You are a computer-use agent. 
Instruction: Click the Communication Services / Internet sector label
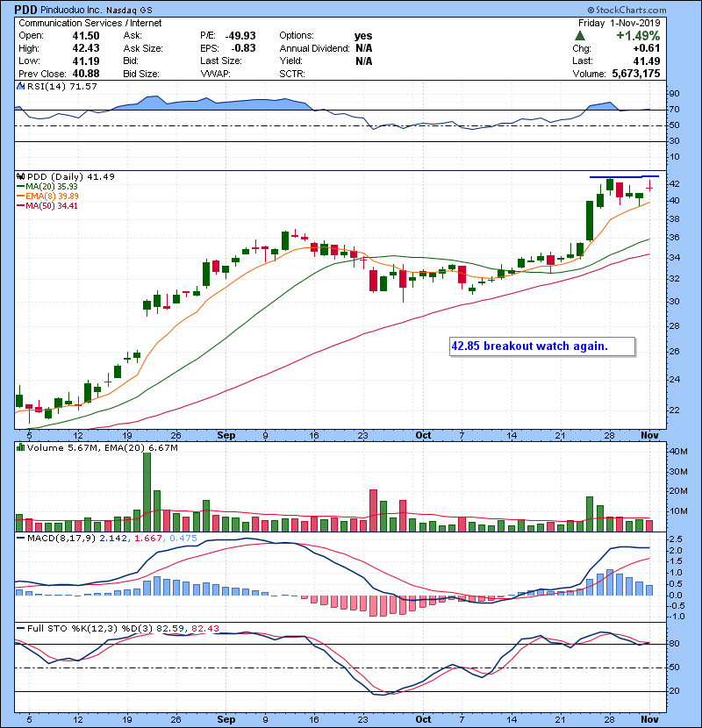[x=90, y=23]
